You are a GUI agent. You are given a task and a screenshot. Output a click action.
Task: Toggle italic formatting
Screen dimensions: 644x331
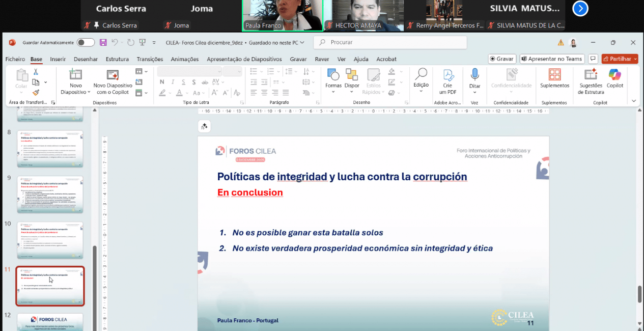coord(172,81)
